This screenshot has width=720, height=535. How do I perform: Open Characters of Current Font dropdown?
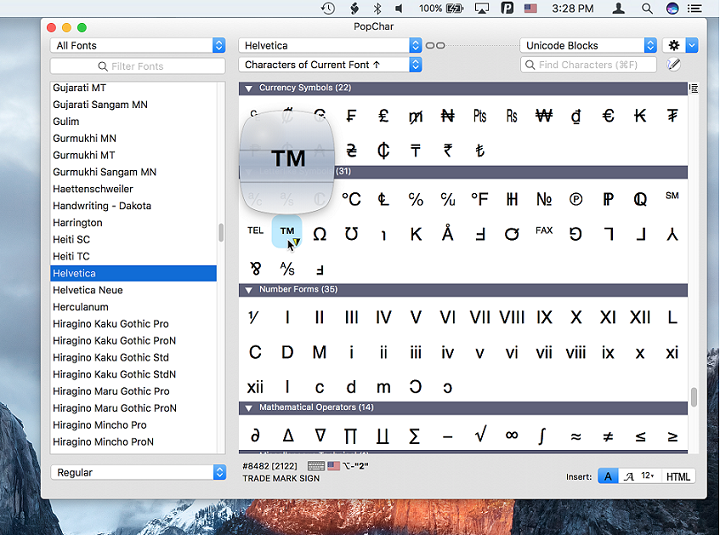(x=330, y=65)
